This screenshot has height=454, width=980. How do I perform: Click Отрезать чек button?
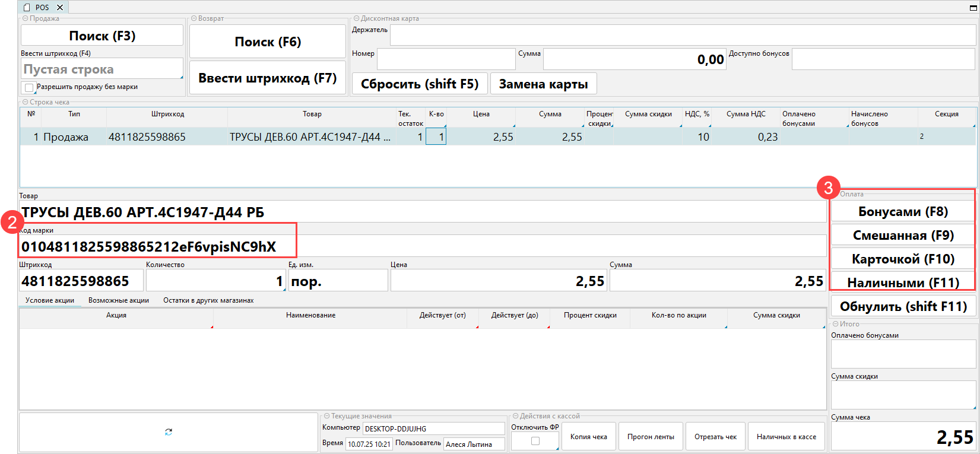pos(715,437)
